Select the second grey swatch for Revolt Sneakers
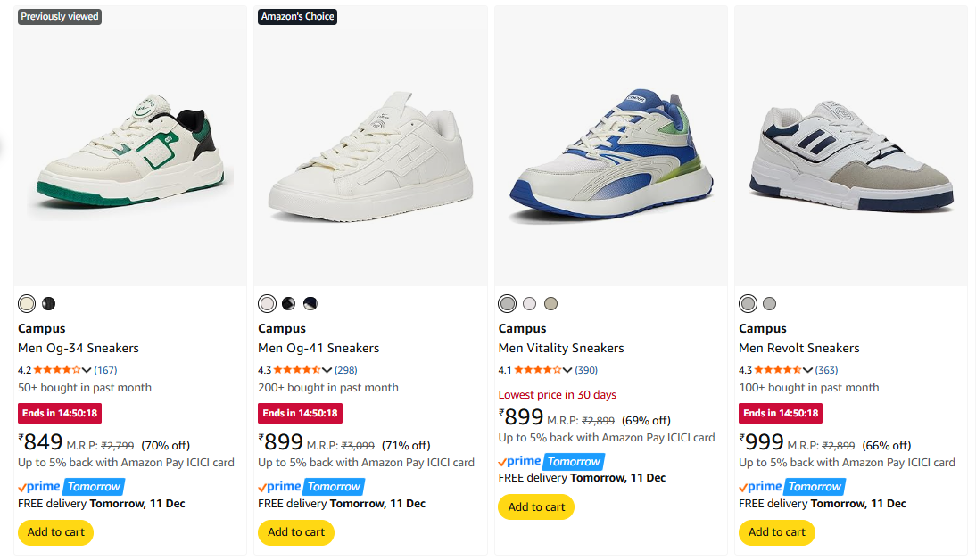The height and width of the screenshot is (560, 976). pos(769,304)
